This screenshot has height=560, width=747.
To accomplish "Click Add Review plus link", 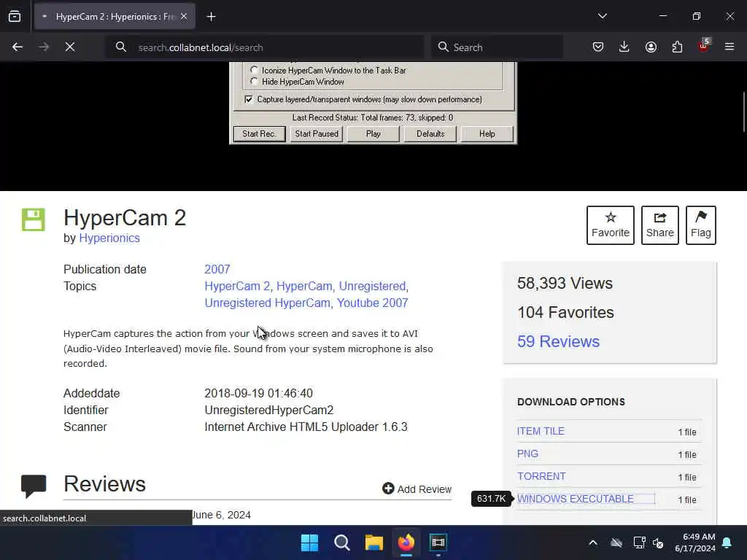I will click(x=417, y=489).
